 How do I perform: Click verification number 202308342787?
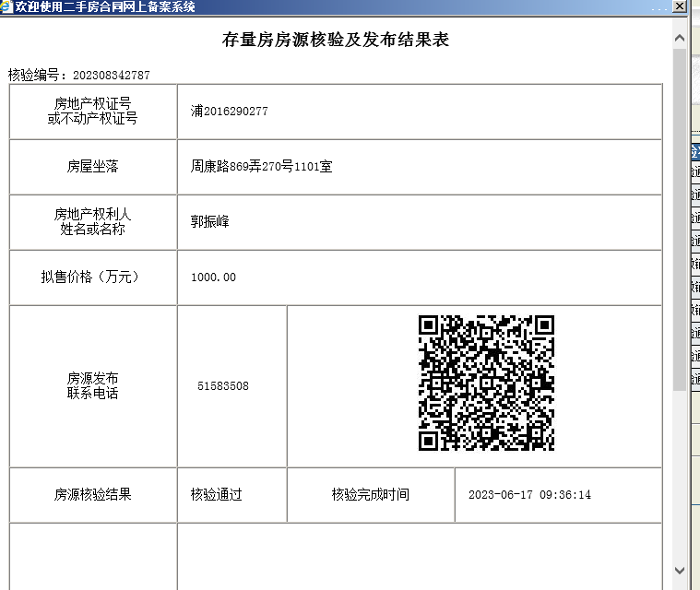tap(112, 75)
